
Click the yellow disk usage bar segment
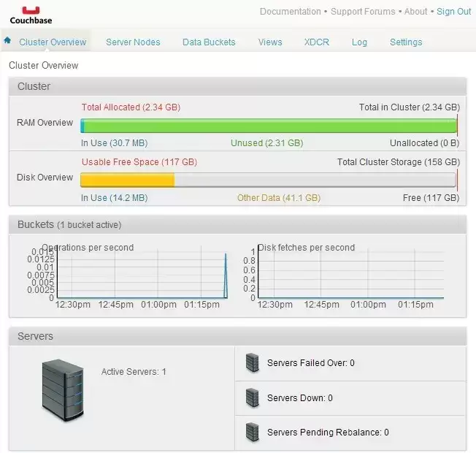[x=128, y=180]
